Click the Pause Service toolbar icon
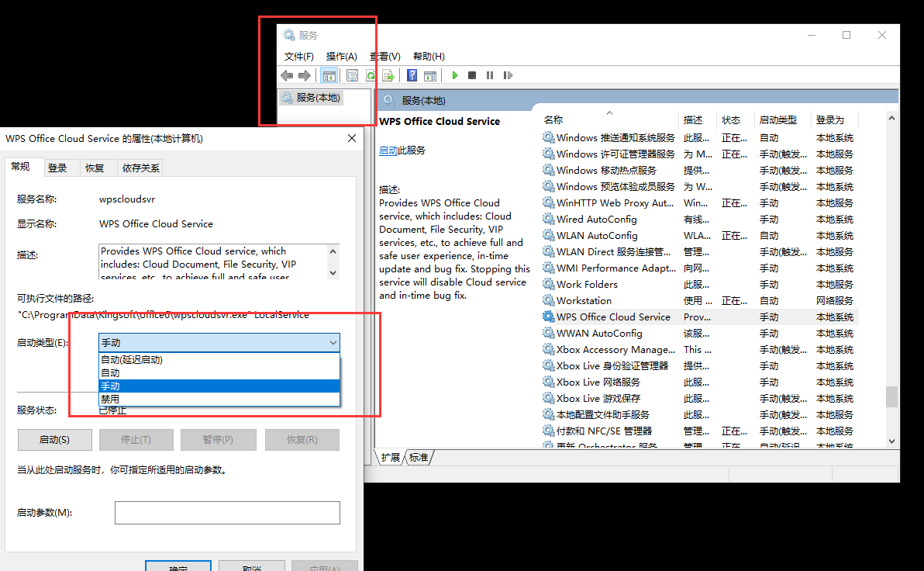The width and height of the screenshot is (924, 571). point(490,75)
